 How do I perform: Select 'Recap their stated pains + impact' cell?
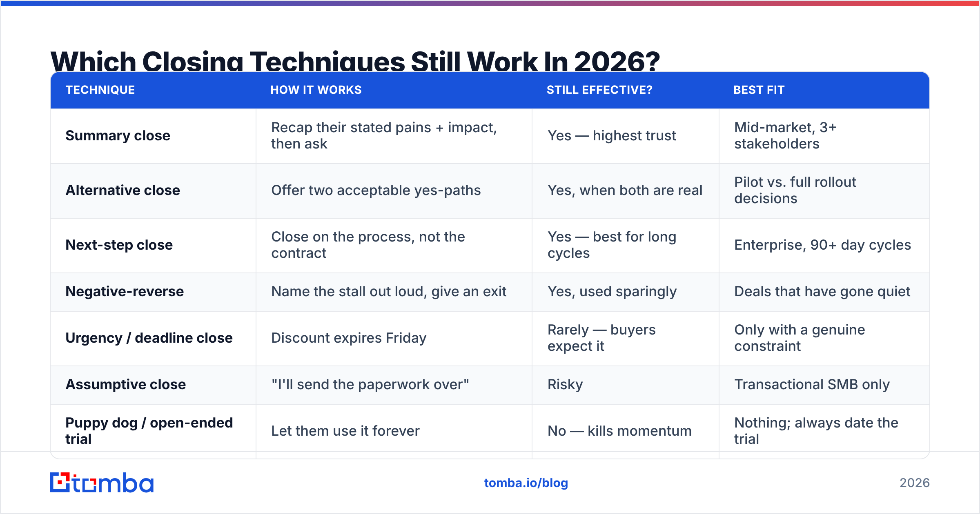pyautogui.click(x=394, y=136)
